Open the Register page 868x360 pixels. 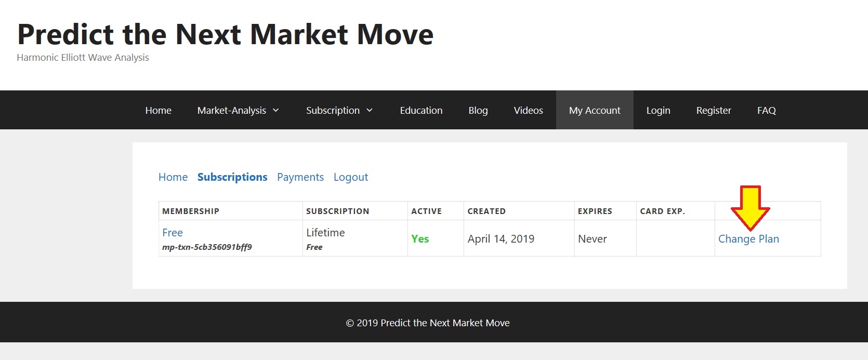pyautogui.click(x=714, y=110)
